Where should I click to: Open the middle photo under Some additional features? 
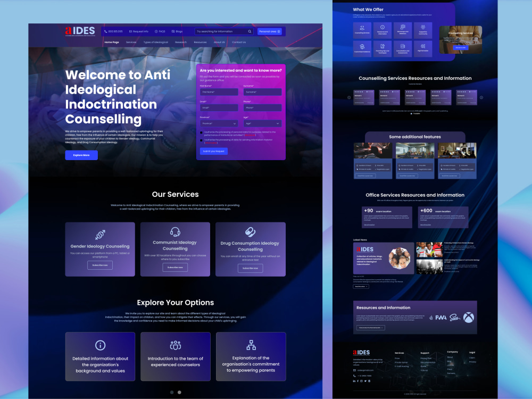[x=415, y=151]
